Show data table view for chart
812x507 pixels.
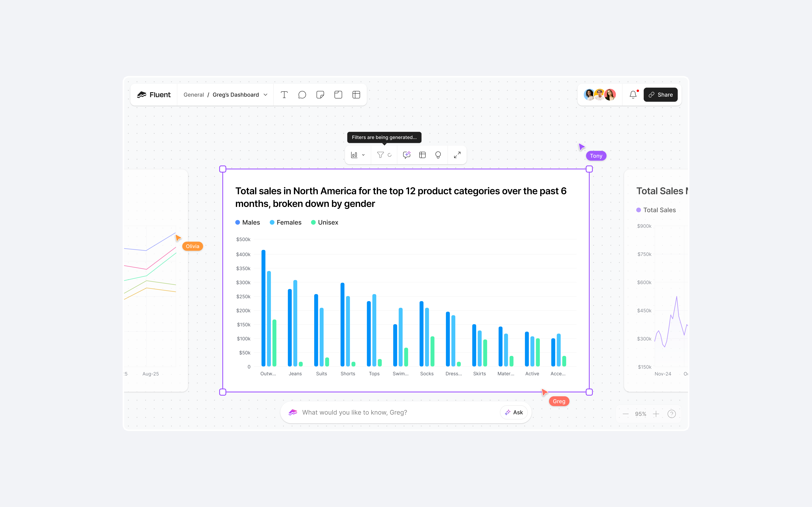(422, 155)
